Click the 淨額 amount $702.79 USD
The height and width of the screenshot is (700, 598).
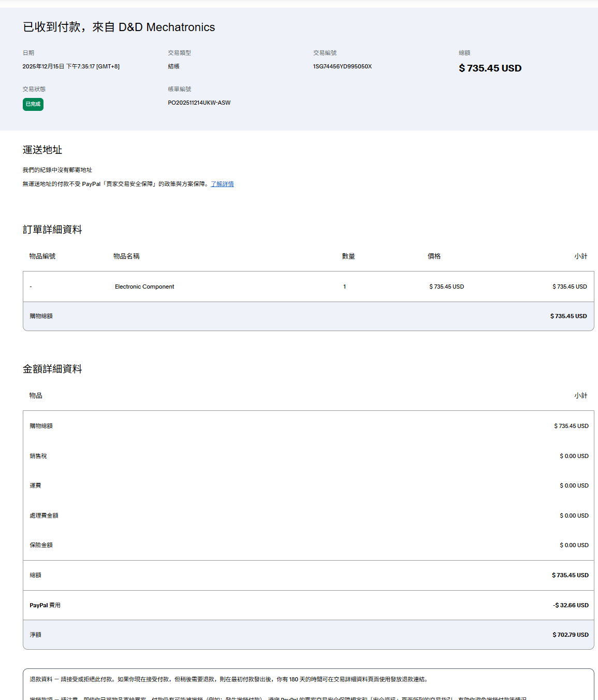(570, 635)
